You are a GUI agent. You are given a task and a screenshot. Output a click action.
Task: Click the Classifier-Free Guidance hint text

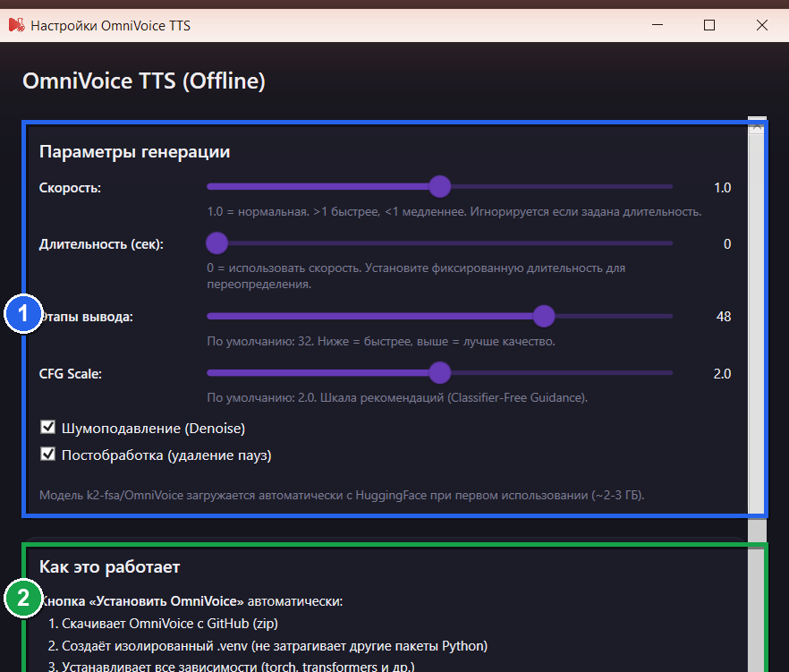pyautogui.click(x=397, y=397)
